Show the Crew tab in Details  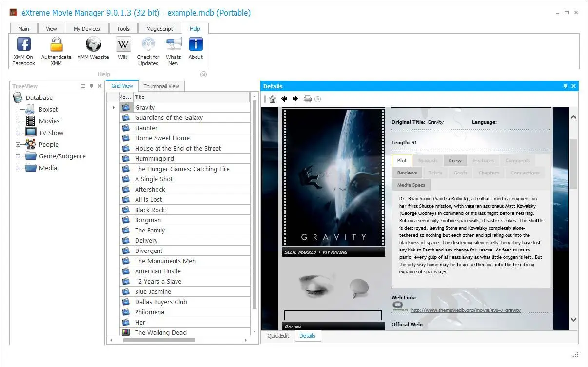click(455, 160)
